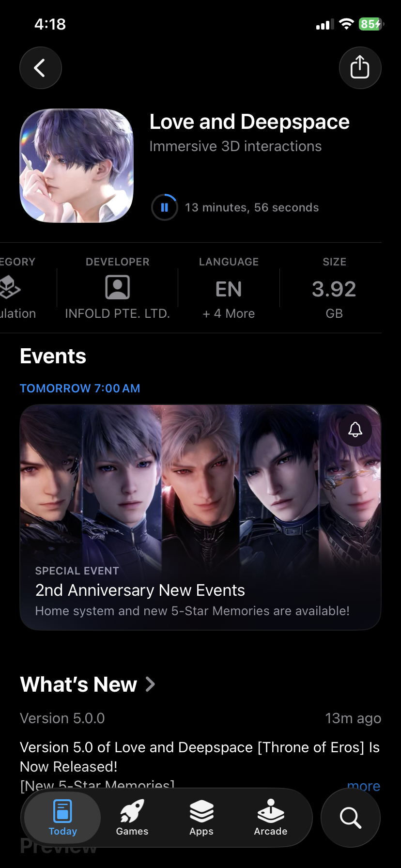Open the share sheet icon

[360, 68]
